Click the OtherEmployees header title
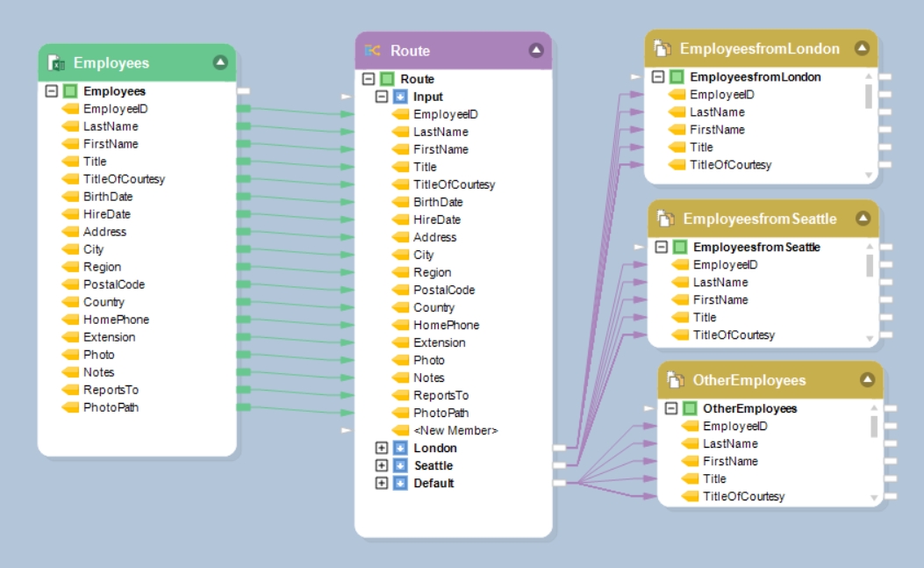Image resolution: width=924 pixels, height=568 pixels. pyautogui.click(x=749, y=380)
